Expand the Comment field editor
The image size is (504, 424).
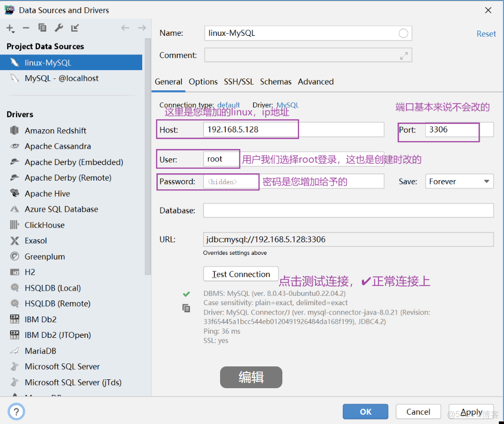point(404,56)
